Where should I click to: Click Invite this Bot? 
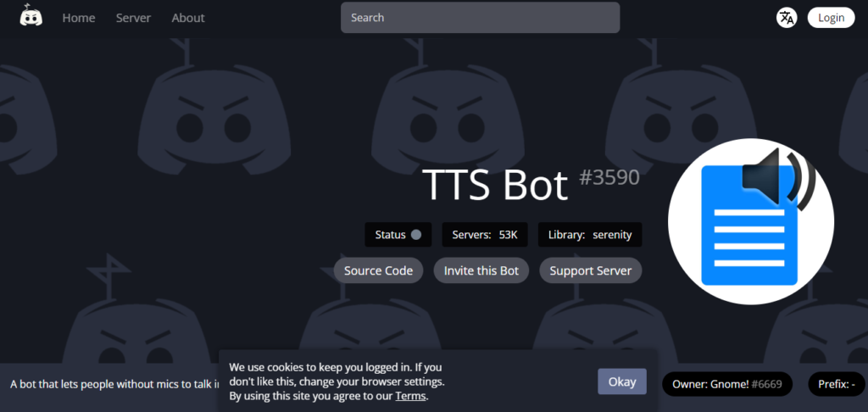coord(481,270)
